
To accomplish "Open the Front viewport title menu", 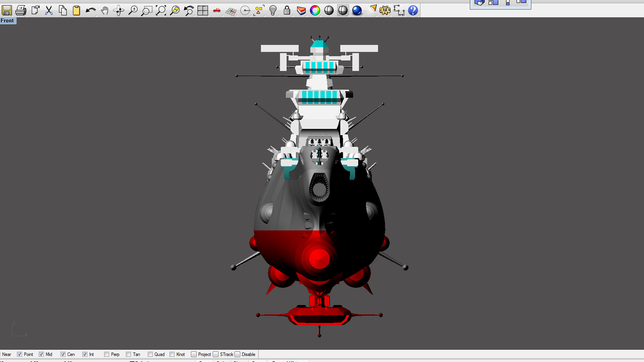I will coord(7,21).
